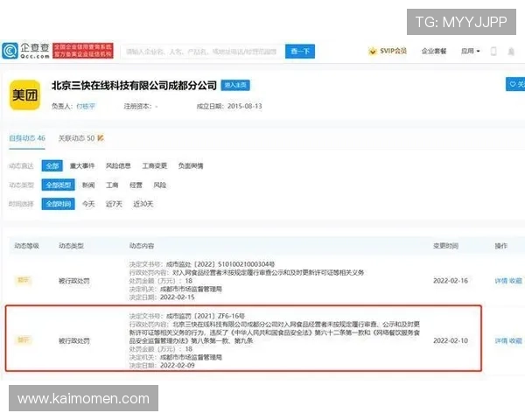Select the 今天 time filter
The image size is (525, 420).
pyautogui.click(x=88, y=204)
